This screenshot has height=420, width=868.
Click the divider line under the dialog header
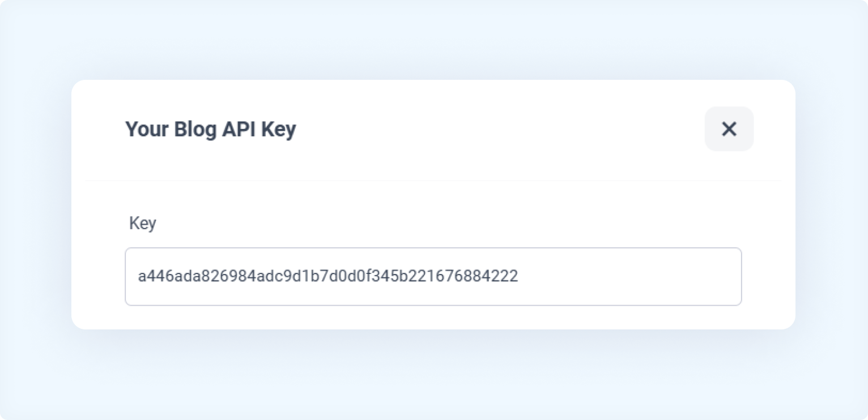pyautogui.click(x=433, y=181)
